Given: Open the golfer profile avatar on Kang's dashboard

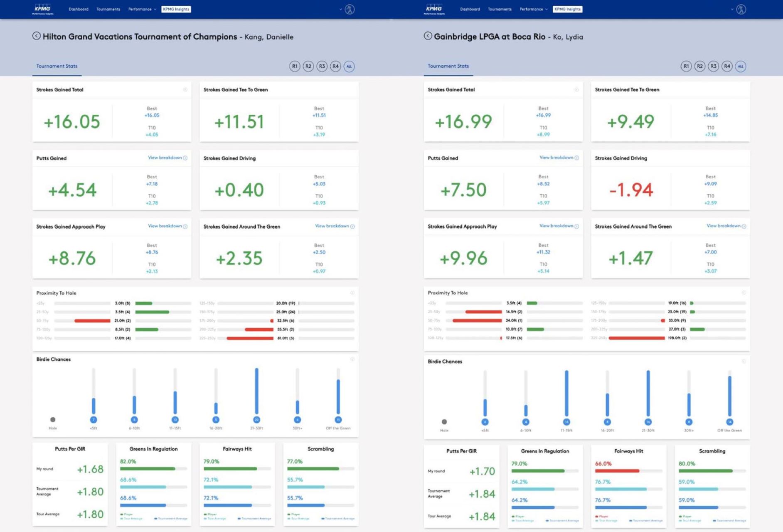Looking at the screenshot, I should click(x=350, y=9).
